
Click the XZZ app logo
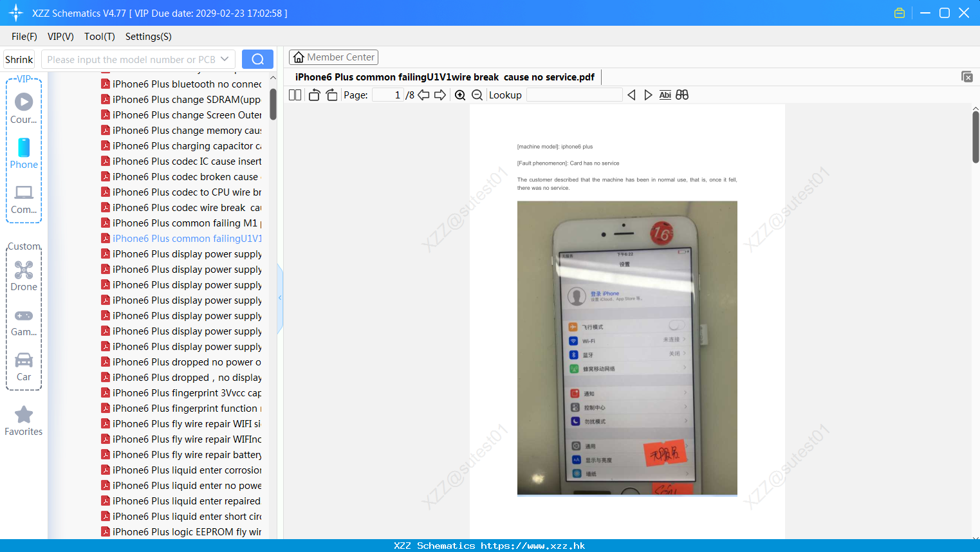(16, 13)
